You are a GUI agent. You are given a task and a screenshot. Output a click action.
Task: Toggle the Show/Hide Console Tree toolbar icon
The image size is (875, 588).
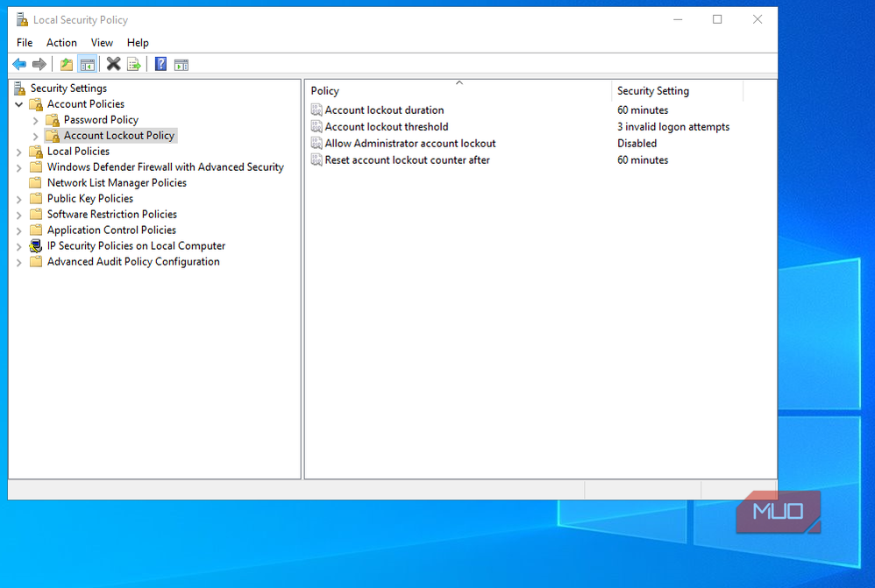tap(88, 65)
